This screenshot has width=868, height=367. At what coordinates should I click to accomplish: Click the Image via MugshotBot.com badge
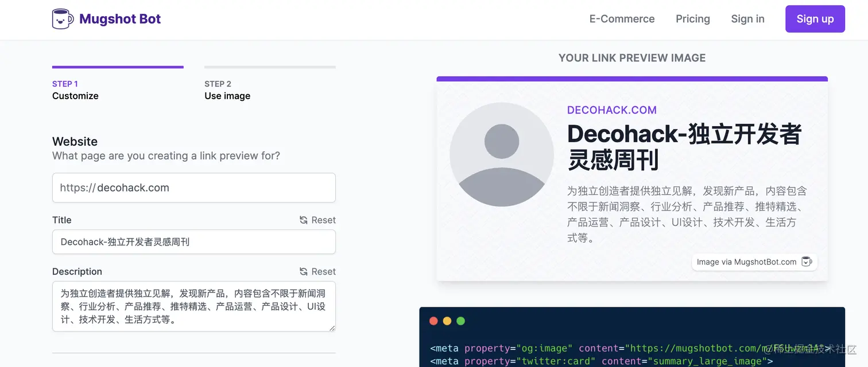point(754,262)
